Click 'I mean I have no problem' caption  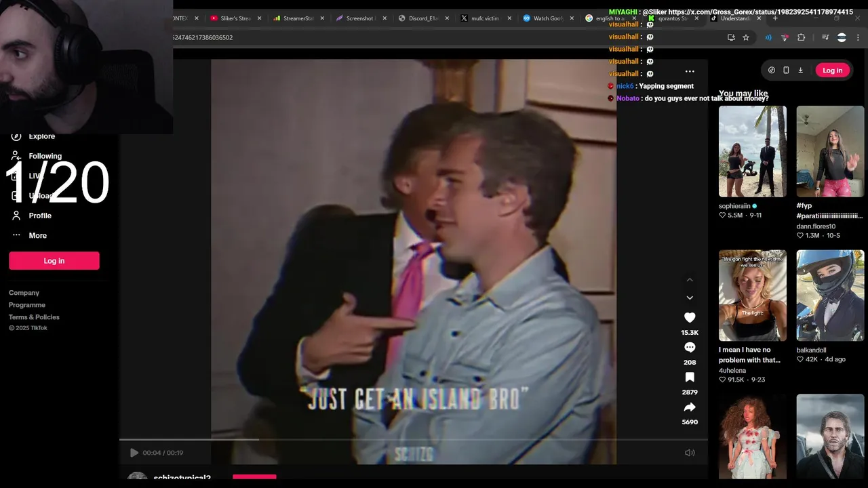[749, 355]
